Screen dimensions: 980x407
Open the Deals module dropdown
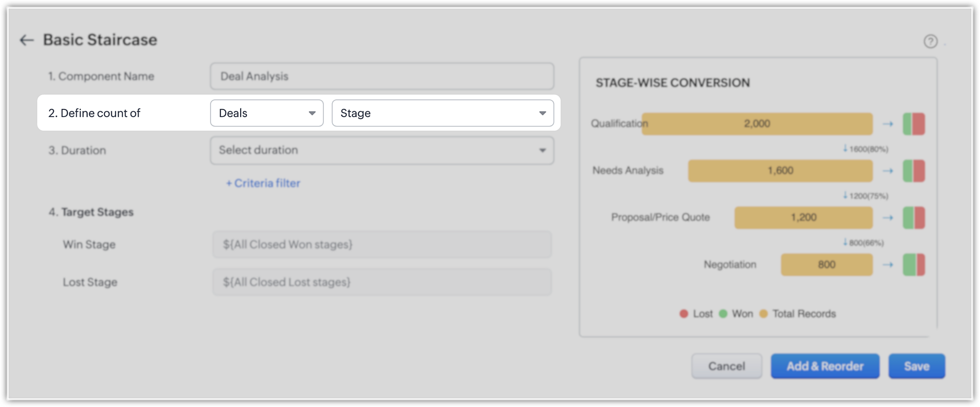(x=267, y=113)
